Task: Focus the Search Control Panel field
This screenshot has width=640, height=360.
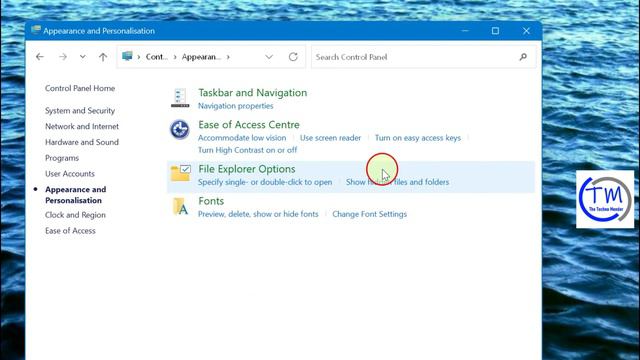Action: (423, 57)
